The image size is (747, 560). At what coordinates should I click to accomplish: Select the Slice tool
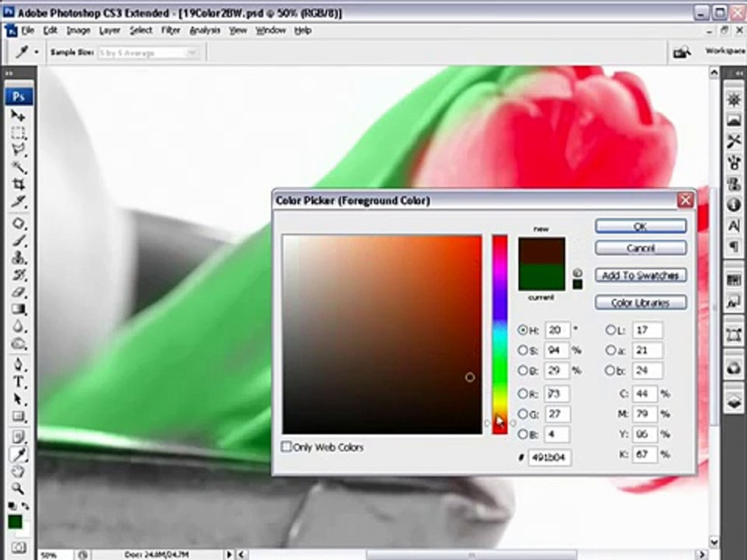18,201
